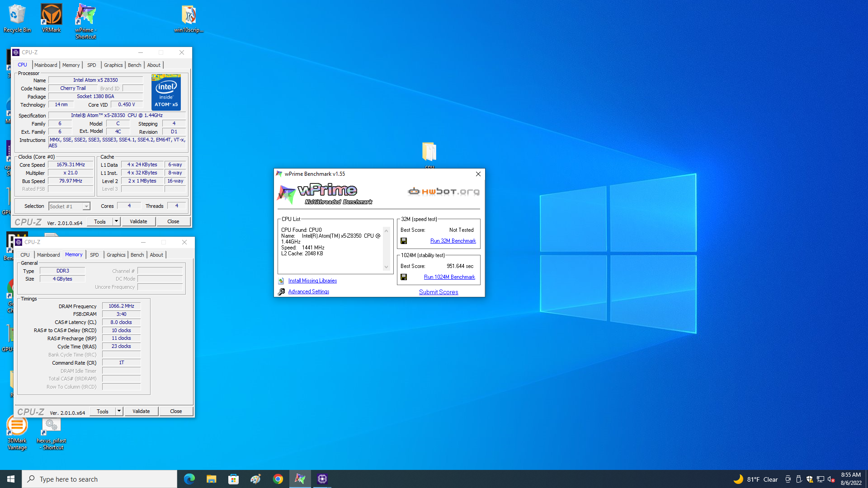Screen dimensions: 868x488
Task: Switch to Mainboard tab in top CPU-Z window
Action: 46,65
